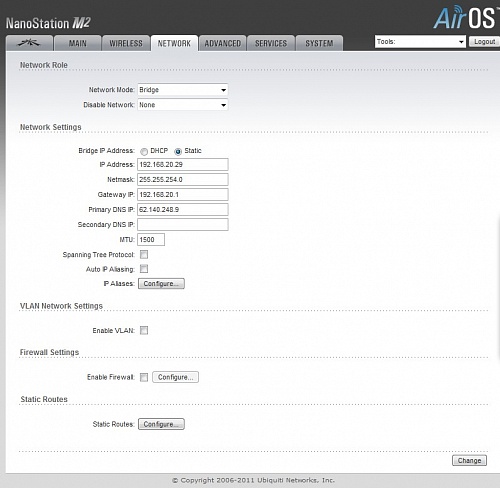This screenshot has height=488, width=500.
Task: Go to the ADVANCED tab
Action: tap(222, 43)
